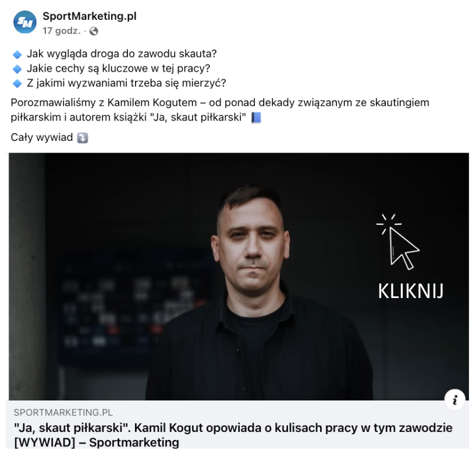Click the 'Cały wywiad' text
The height and width of the screenshot is (461, 476).
coord(42,137)
